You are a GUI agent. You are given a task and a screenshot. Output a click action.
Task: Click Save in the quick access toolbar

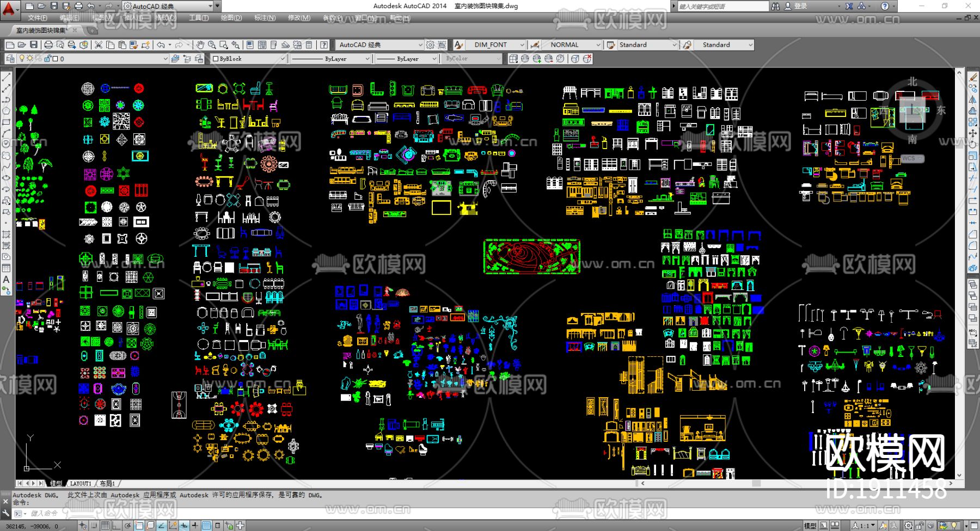(54, 6)
